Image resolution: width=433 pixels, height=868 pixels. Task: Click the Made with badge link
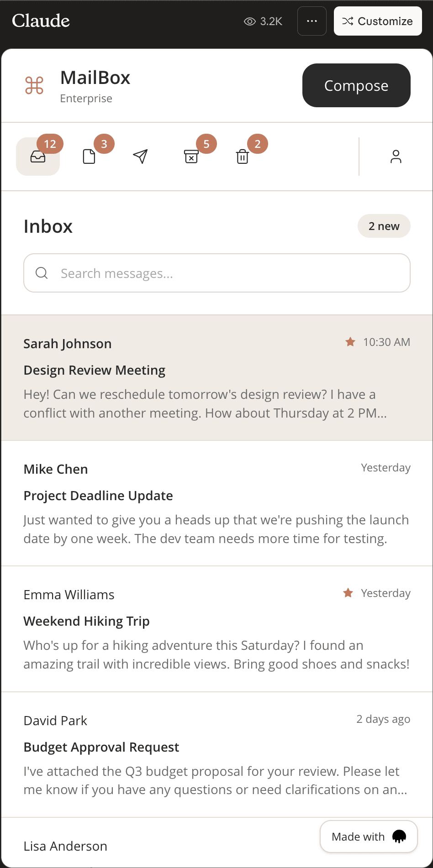(369, 837)
